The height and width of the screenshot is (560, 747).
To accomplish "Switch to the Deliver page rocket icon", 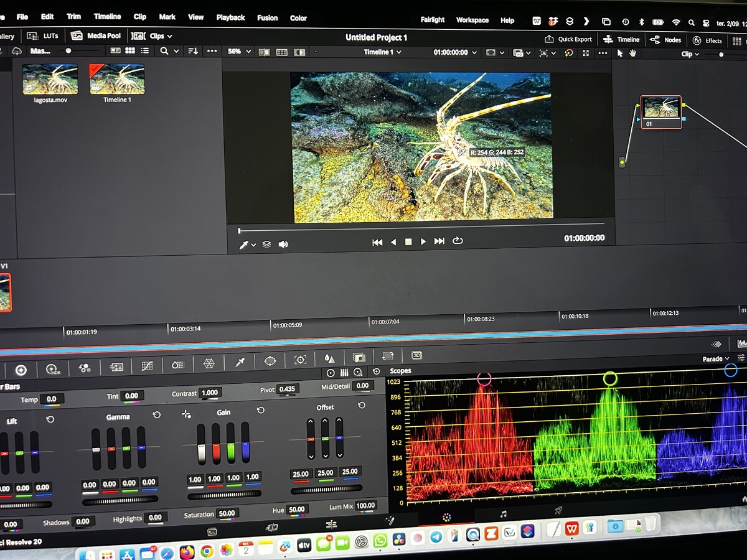I will click(x=558, y=510).
